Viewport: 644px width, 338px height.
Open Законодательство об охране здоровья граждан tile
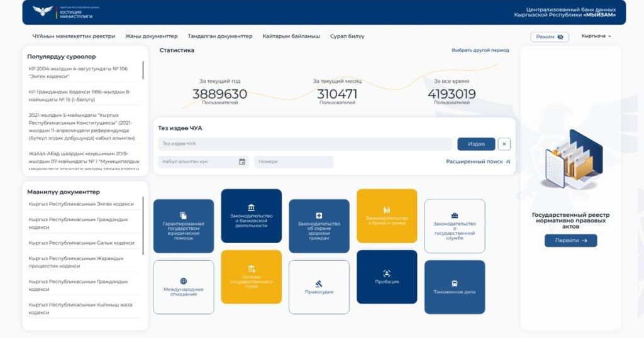[x=319, y=226]
